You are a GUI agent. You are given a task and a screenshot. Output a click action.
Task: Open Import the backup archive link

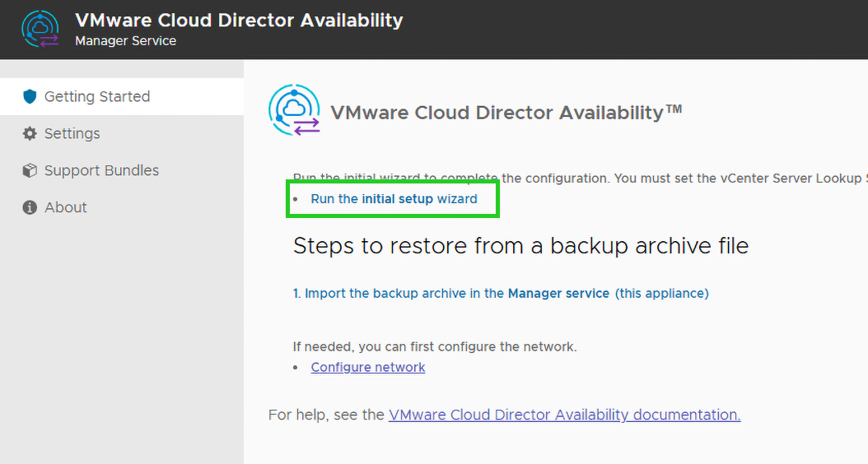pos(451,293)
